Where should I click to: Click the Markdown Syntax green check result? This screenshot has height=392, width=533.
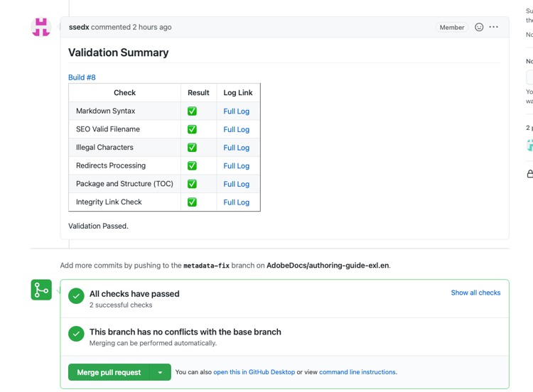(x=192, y=111)
